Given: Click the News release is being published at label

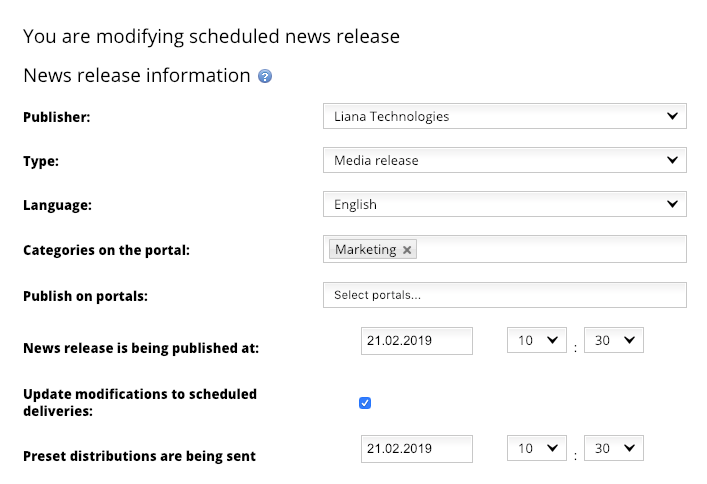Looking at the screenshot, I should [x=141, y=348].
